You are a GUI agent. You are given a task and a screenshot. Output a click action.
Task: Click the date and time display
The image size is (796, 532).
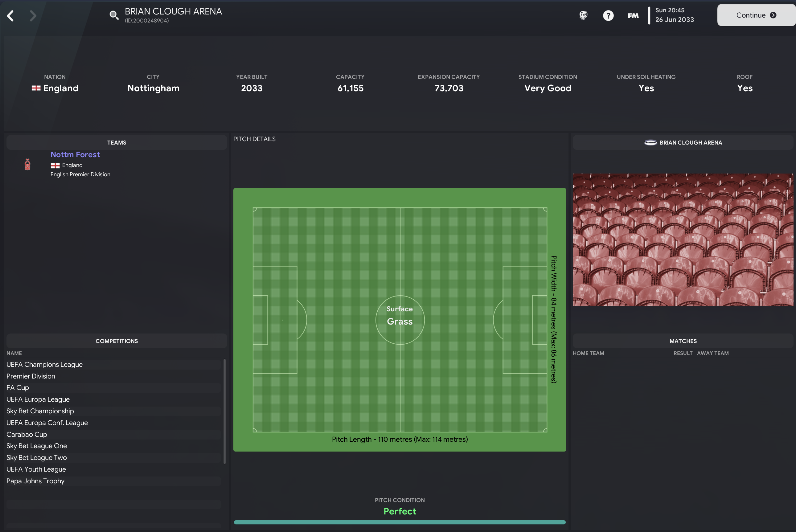(x=674, y=15)
